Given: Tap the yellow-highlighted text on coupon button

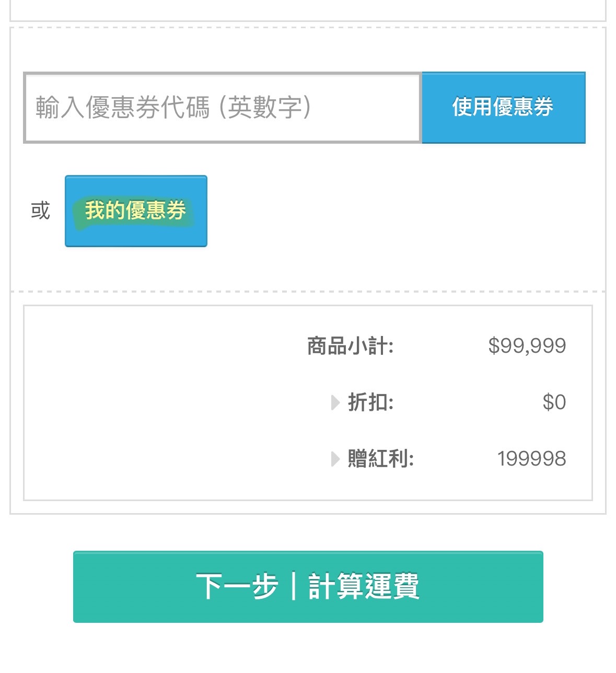Looking at the screenshot, I should click(135, 211).
